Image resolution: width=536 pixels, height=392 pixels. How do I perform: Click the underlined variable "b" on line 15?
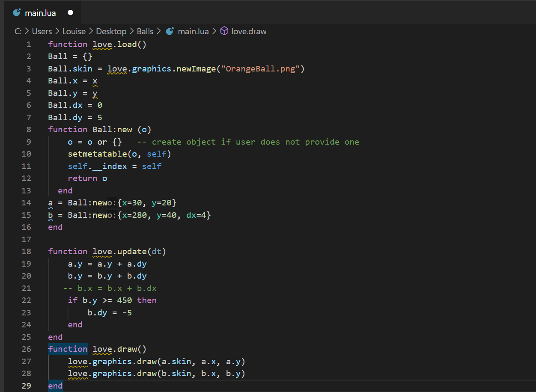coord(51,215)
